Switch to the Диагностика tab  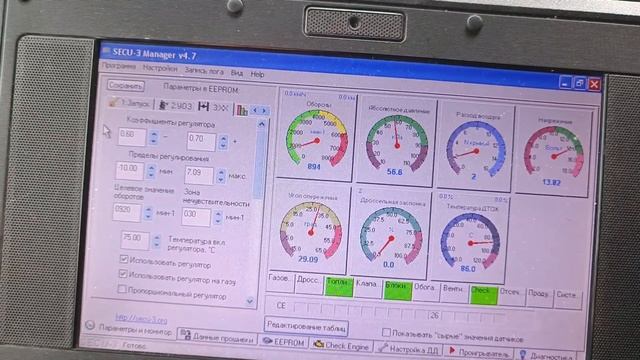click(x=546, y=356)
